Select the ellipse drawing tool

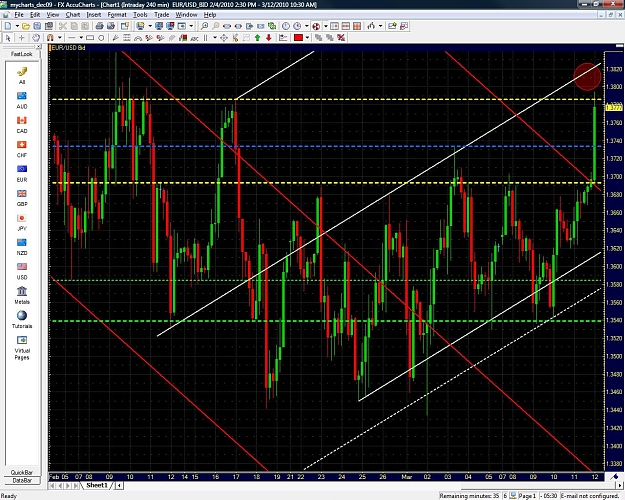pyautogui.click(x=101, y=37)
